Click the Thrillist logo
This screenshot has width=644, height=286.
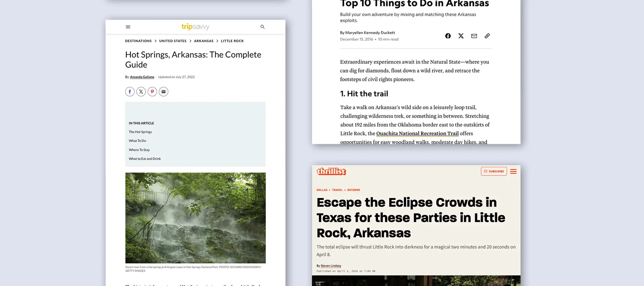[331, 171]
